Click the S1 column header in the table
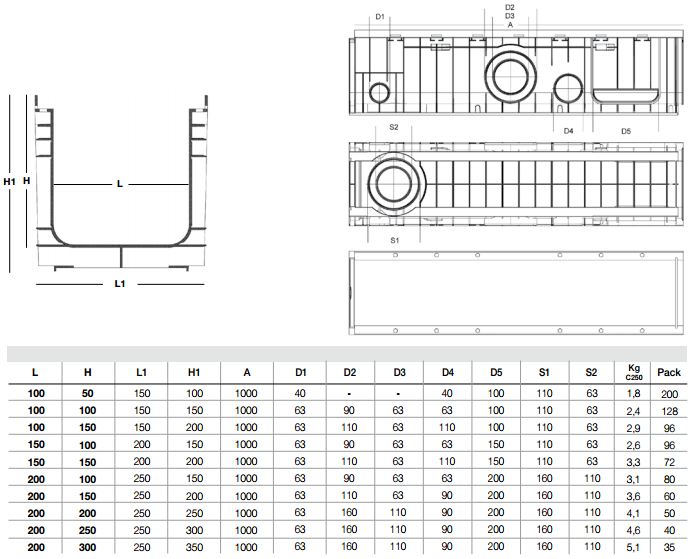The image size is (690, 559). [x=544, y=372]
